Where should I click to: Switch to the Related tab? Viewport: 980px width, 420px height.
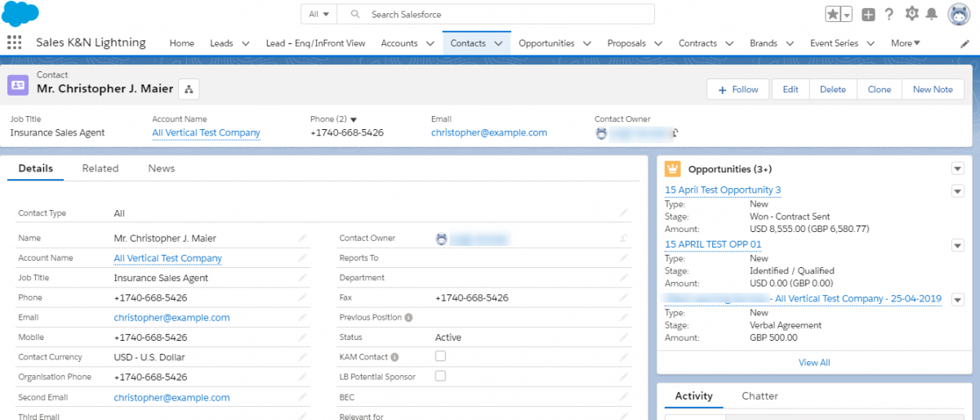tap(100, 168)
